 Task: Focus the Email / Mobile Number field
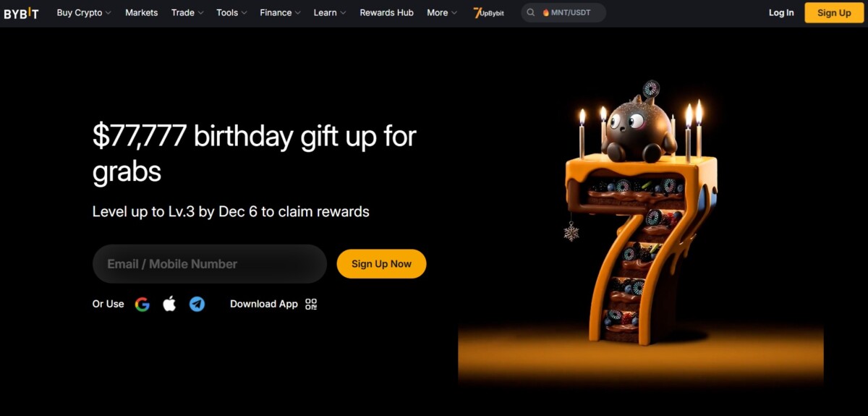coord(210,264)
